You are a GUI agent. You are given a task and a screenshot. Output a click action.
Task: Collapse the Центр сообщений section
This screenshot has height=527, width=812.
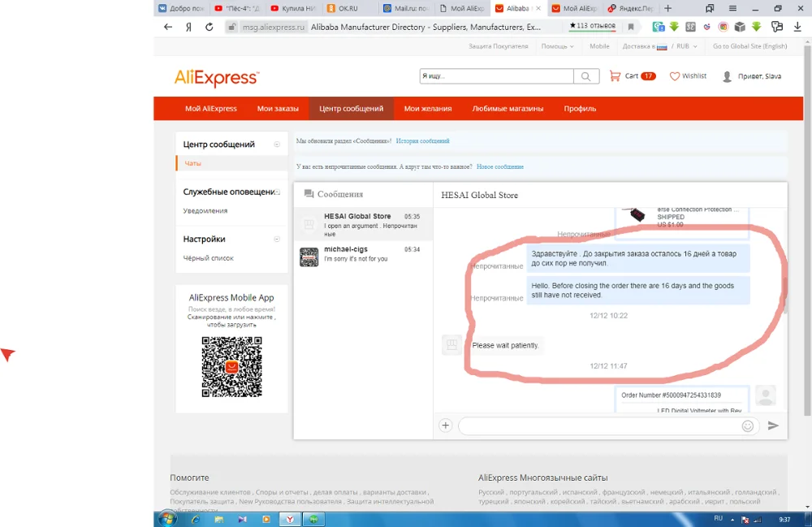click(x=277, y=145)
